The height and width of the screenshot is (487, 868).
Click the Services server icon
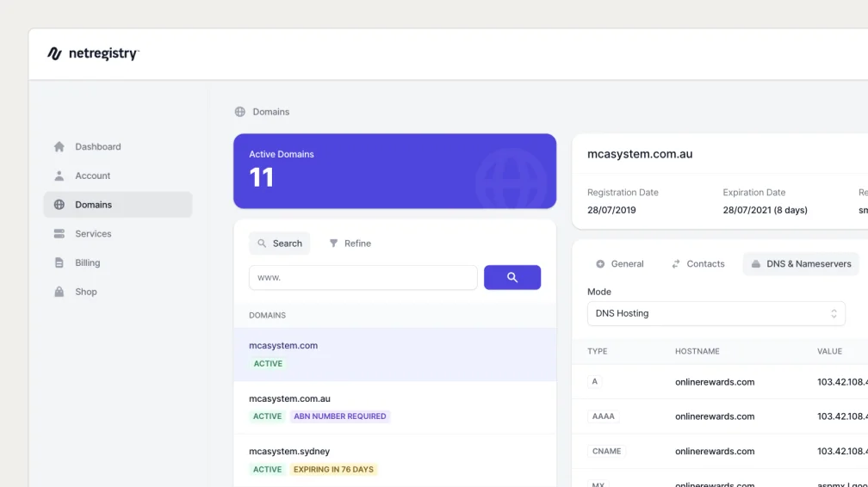tap(59, 233)
